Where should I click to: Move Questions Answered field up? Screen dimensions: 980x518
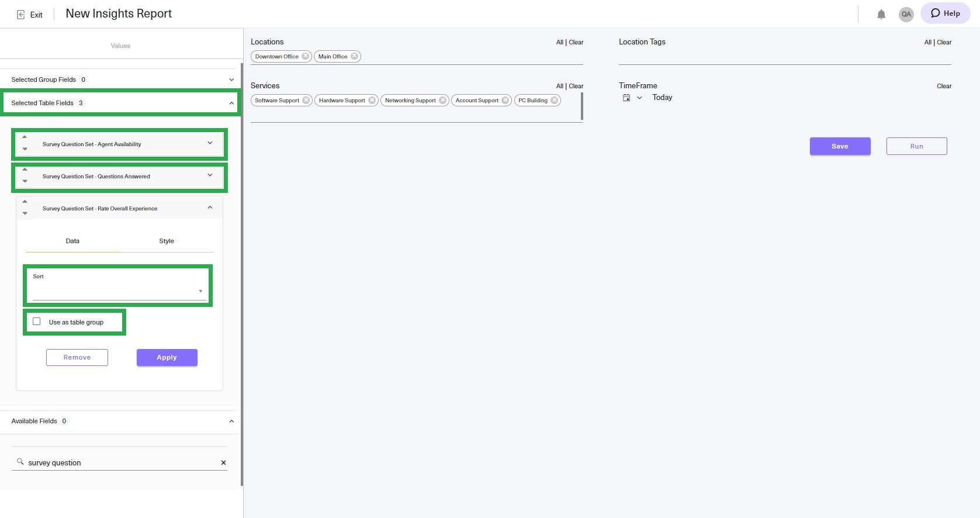click(x=25, y=169)
